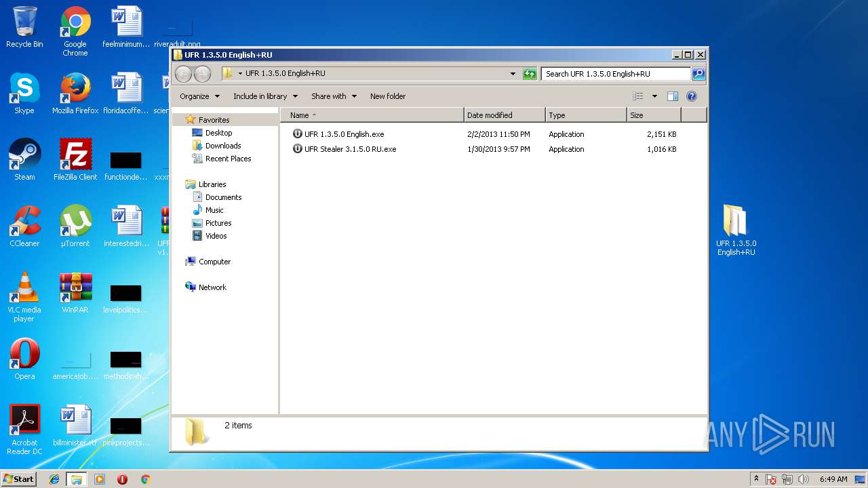868x488 pixels.
Task: Open Start menu
Action: click(19, 479)
